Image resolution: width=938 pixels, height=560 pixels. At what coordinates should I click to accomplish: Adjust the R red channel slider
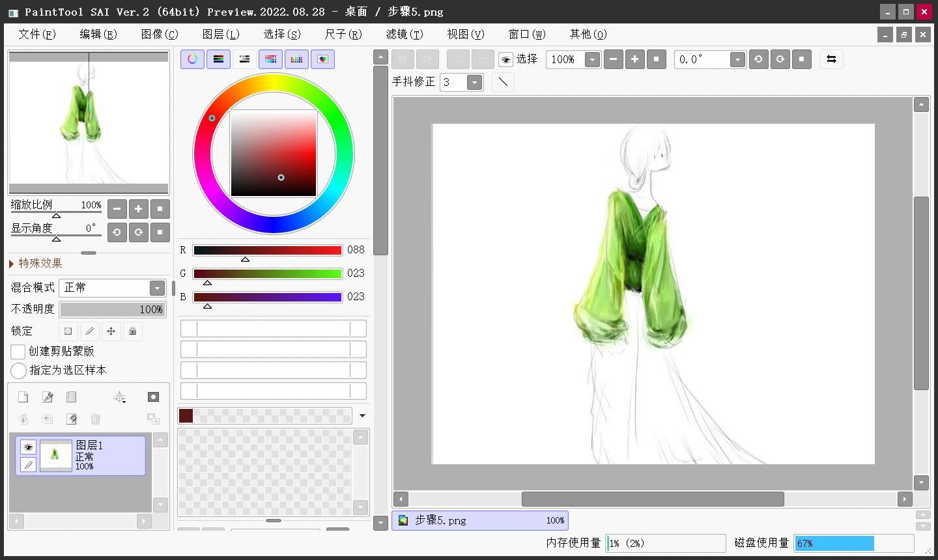click(x=268, y=251)
